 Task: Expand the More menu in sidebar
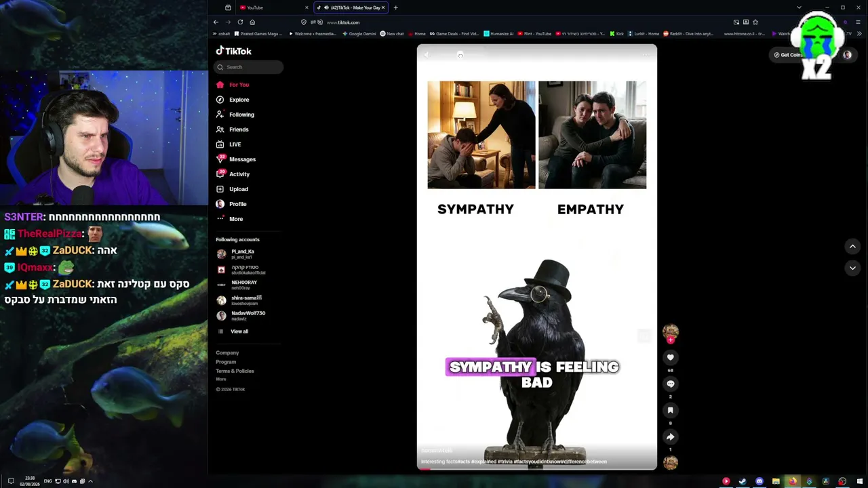click(229, 219)
